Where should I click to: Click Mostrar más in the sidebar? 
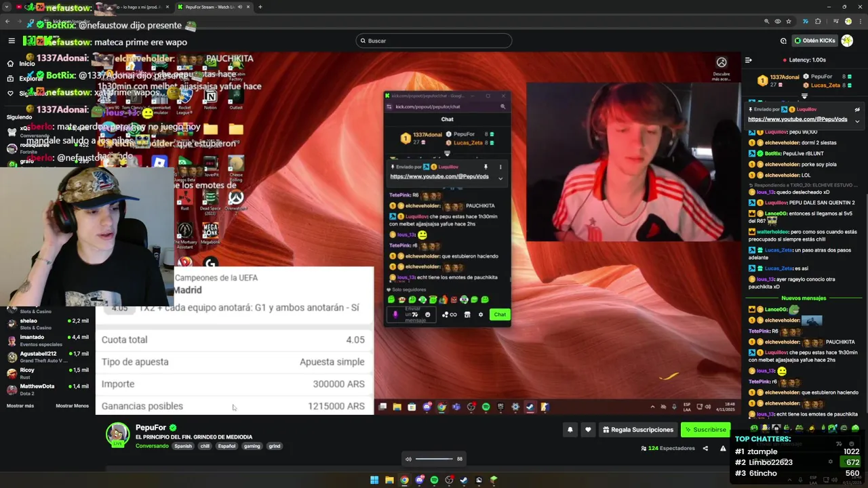coord(20,406)
